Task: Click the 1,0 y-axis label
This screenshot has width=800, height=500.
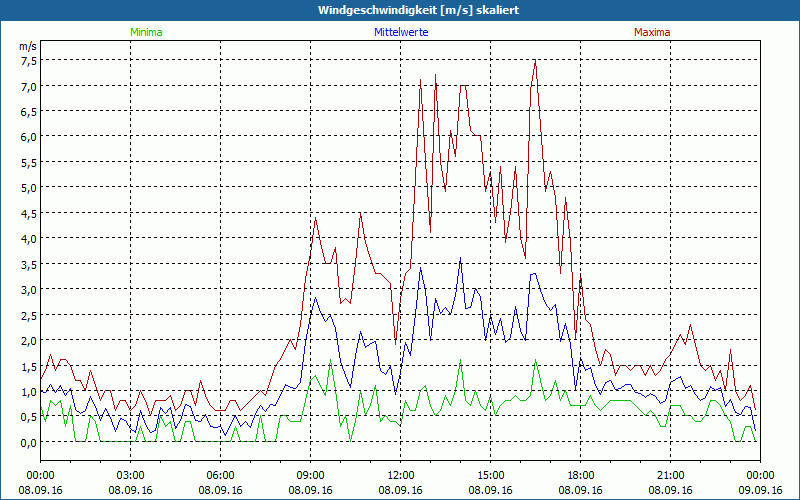Action: (x=29, y=391)
